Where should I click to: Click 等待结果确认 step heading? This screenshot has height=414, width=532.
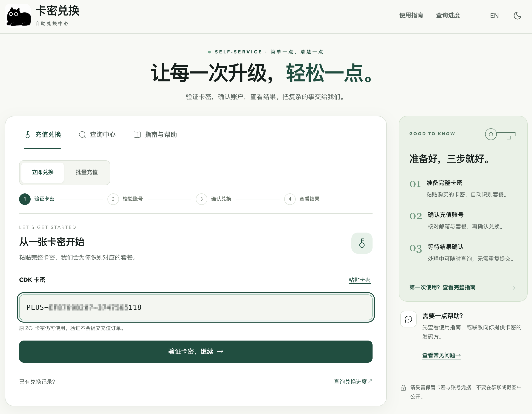coord(445,247)
